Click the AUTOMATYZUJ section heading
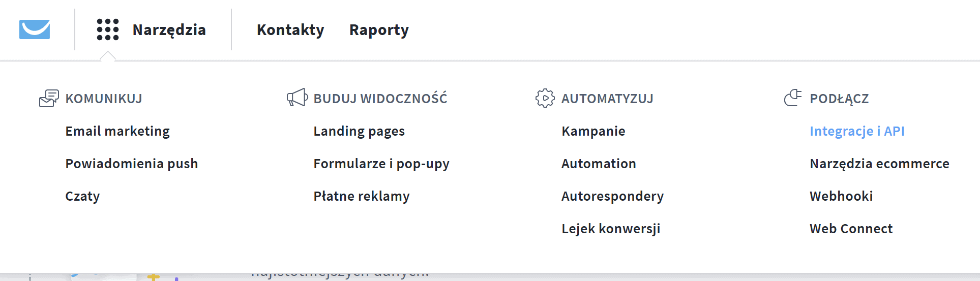The width and height of the screenshot is (980, 281). 607,99
